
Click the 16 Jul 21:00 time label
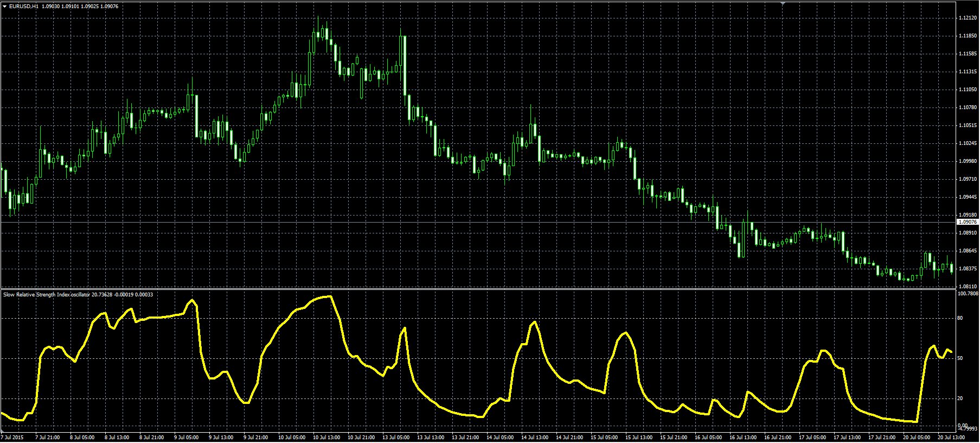[778, 438]
